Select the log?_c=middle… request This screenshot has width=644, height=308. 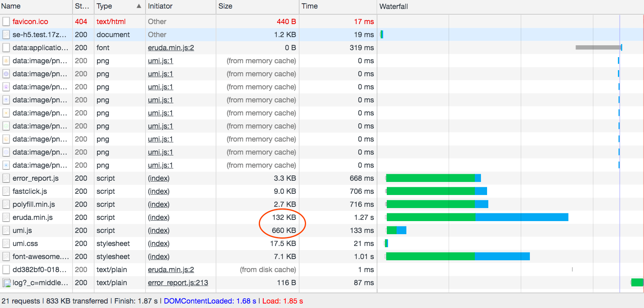click(x=40, y=283)
